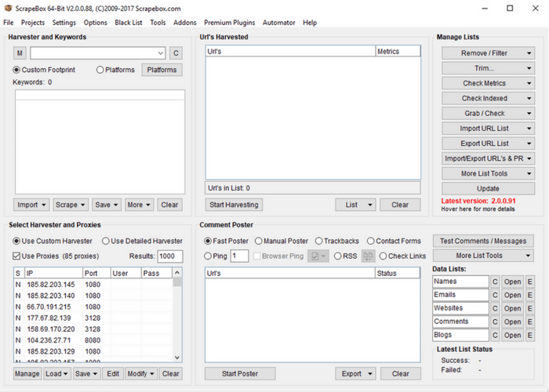This screenshot has height=392, width=549.
Task: Open the Premium Plugins menu
Action: point(230,23)
